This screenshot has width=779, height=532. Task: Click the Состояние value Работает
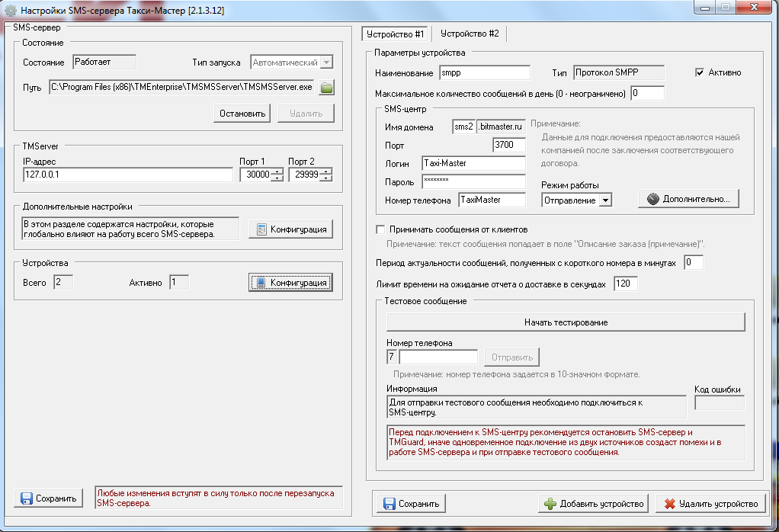pyautogui.click(x=104, y=62)
